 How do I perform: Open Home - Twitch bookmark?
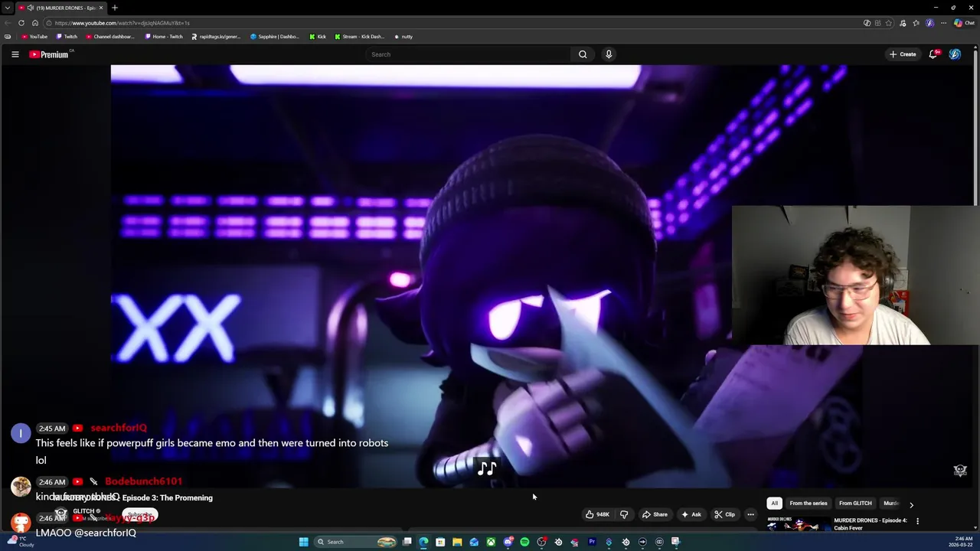[x=164, y=37]
